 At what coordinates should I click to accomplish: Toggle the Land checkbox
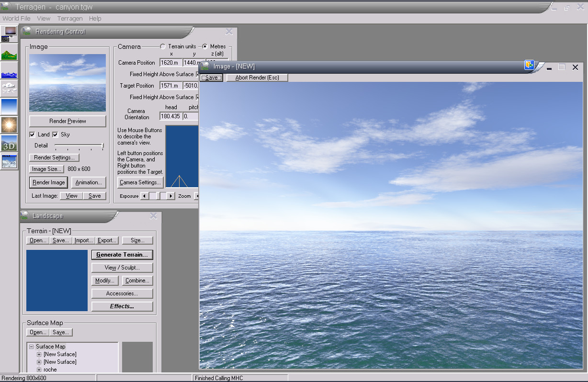coord(32,135)
